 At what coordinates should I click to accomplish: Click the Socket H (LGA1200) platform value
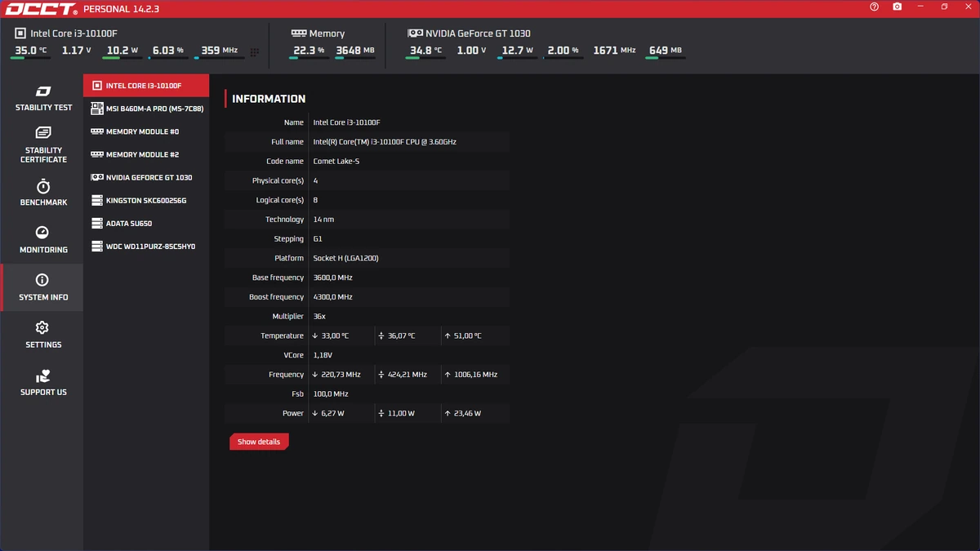coord(345,259)
